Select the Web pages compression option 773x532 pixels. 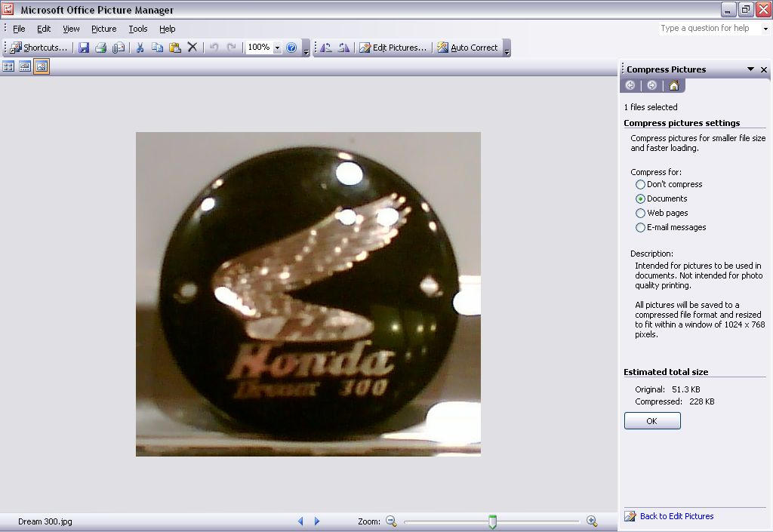click(640, 213)
